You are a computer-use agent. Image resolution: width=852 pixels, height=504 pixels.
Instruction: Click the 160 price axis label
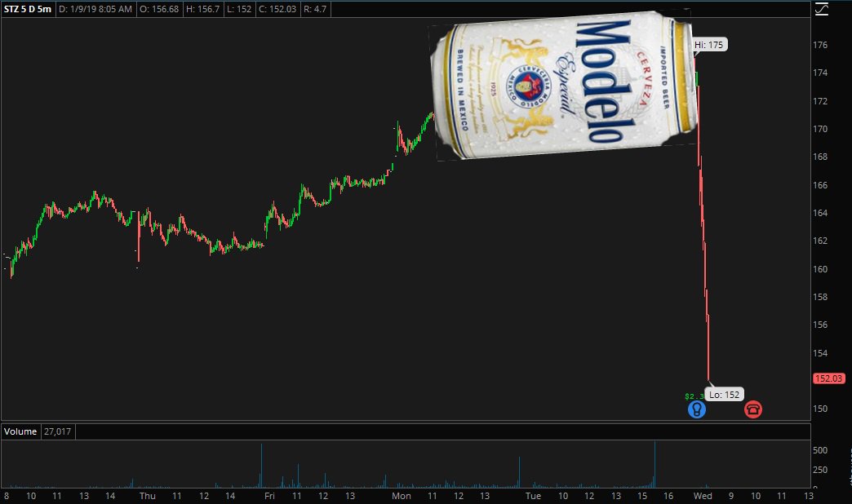[820, 269]
